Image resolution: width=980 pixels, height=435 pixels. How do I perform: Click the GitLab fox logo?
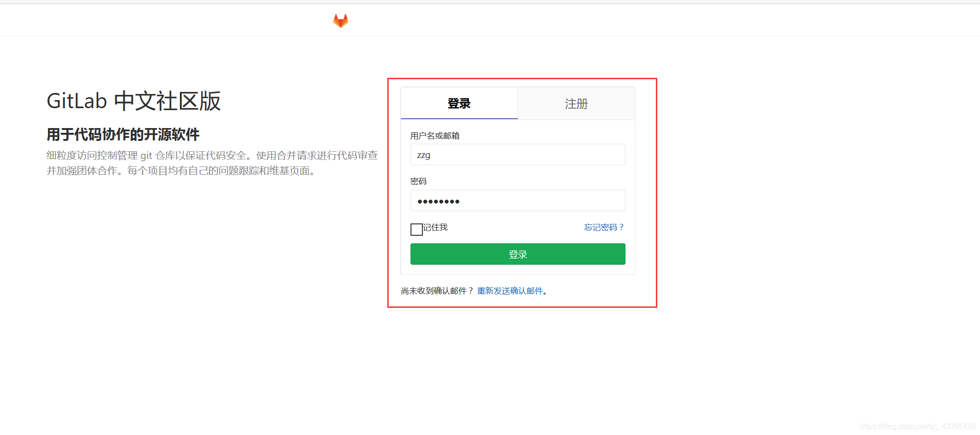click(x=341, y=20)
